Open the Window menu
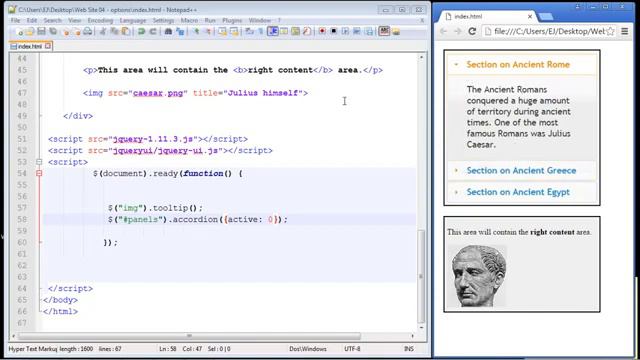The width and height of the screenshot is (640, 360). point(260,20)
